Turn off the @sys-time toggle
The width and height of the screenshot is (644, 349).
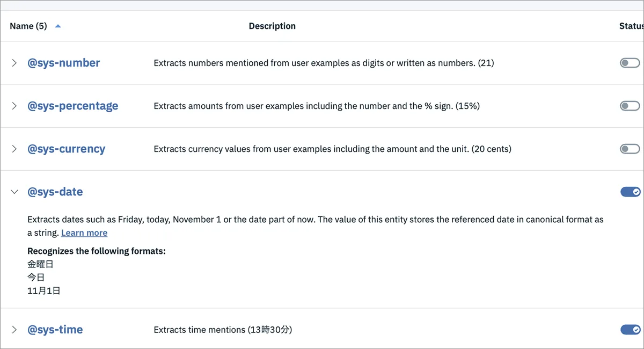tap(631, 329)
